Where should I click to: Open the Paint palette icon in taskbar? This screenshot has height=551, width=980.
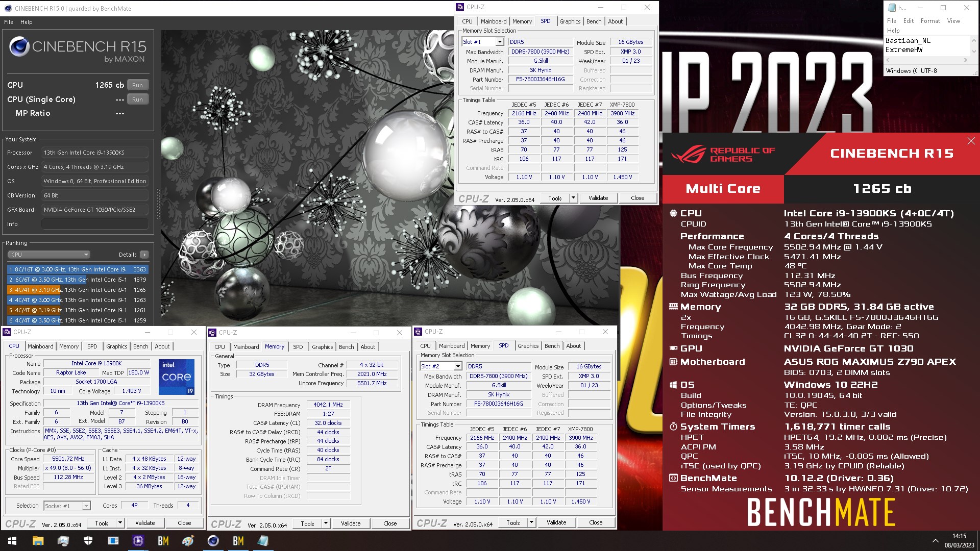[188, 541]
